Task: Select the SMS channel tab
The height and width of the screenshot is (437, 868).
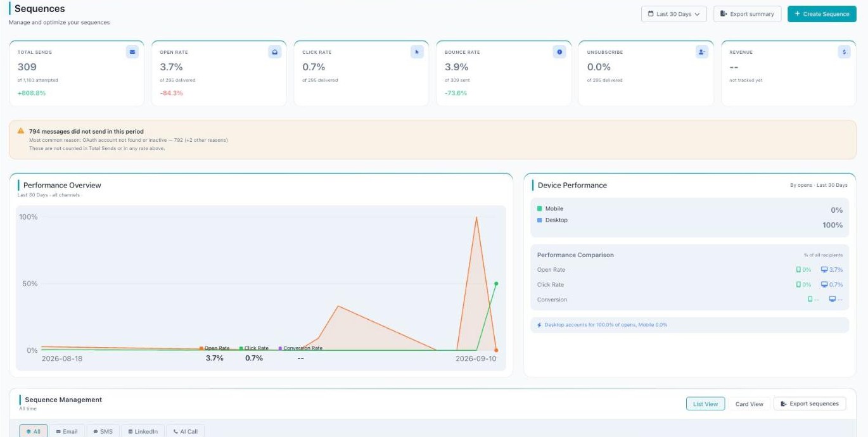Action: (x=103, y=431)
